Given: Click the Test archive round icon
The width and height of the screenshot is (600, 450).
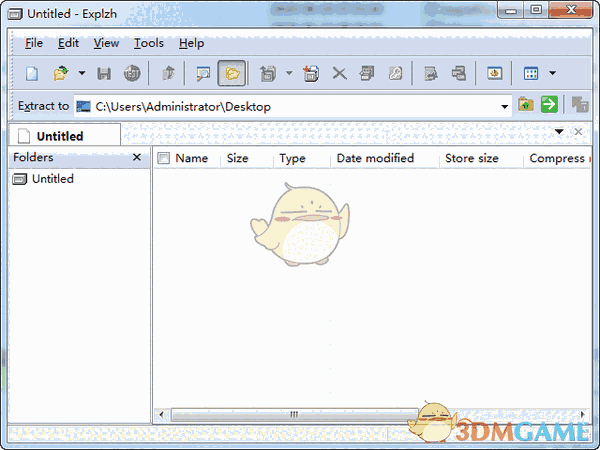Looking at the screenshot, I should [132, 73].
